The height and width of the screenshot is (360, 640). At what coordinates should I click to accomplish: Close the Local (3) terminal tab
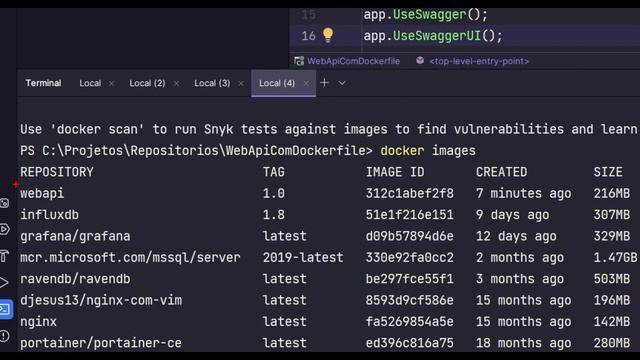click(x=241, y=84)
